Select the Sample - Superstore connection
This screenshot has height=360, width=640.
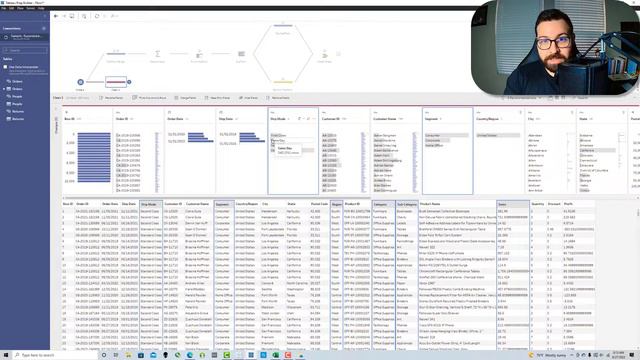pyautogui.click(x=25, y=37)
